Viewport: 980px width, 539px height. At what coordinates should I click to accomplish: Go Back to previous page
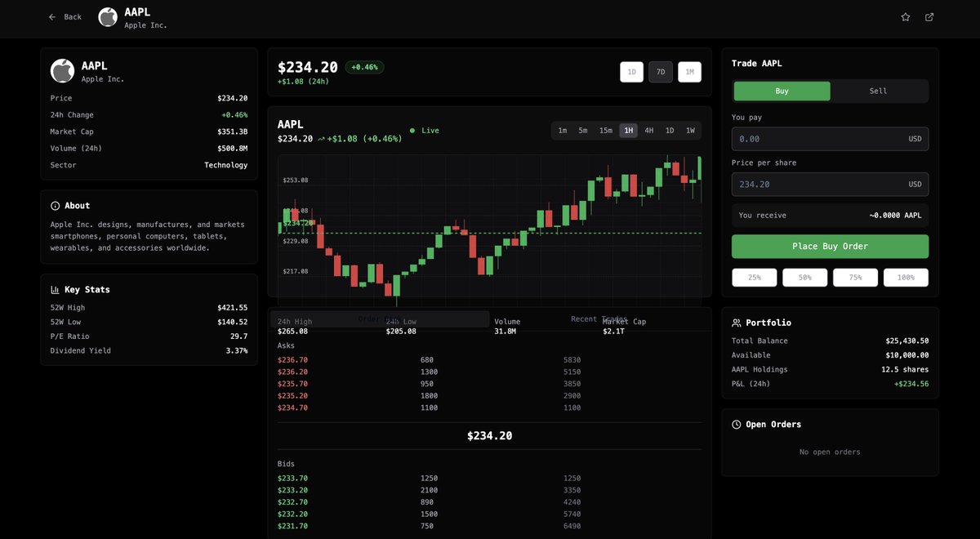65,17
